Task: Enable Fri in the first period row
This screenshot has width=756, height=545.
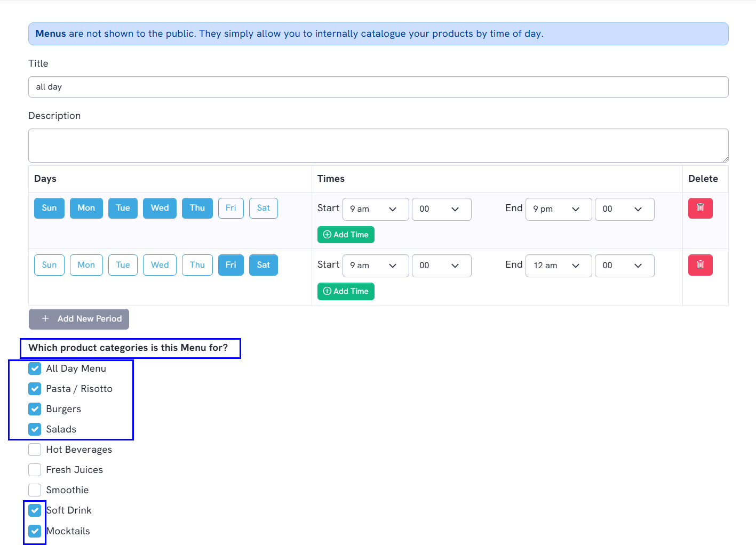Action: pos(230,208)
